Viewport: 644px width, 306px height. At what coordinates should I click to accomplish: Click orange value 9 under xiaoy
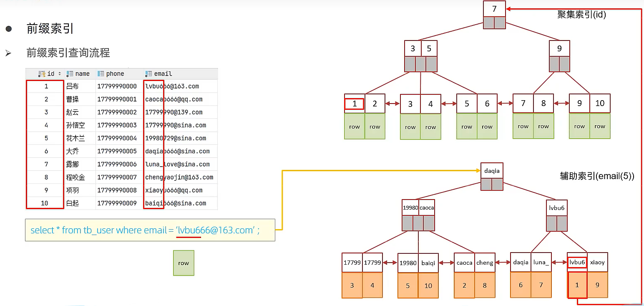[x=597, y=285]
